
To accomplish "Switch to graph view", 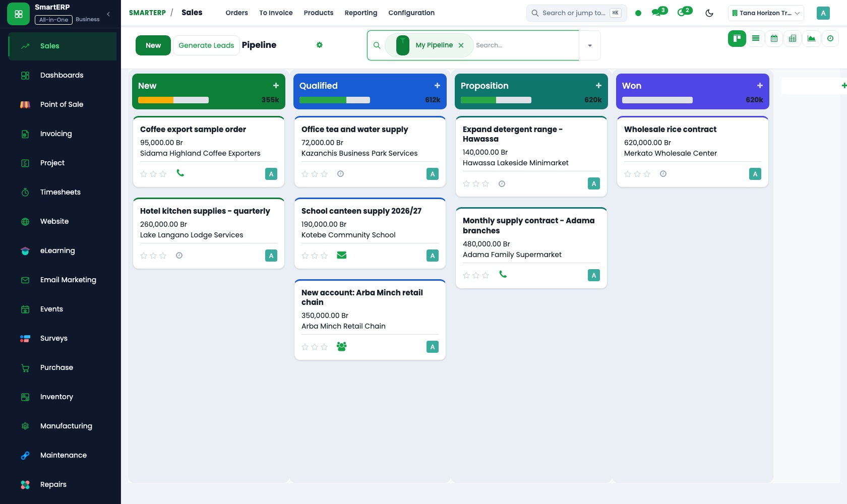I will tap(811, 38).
